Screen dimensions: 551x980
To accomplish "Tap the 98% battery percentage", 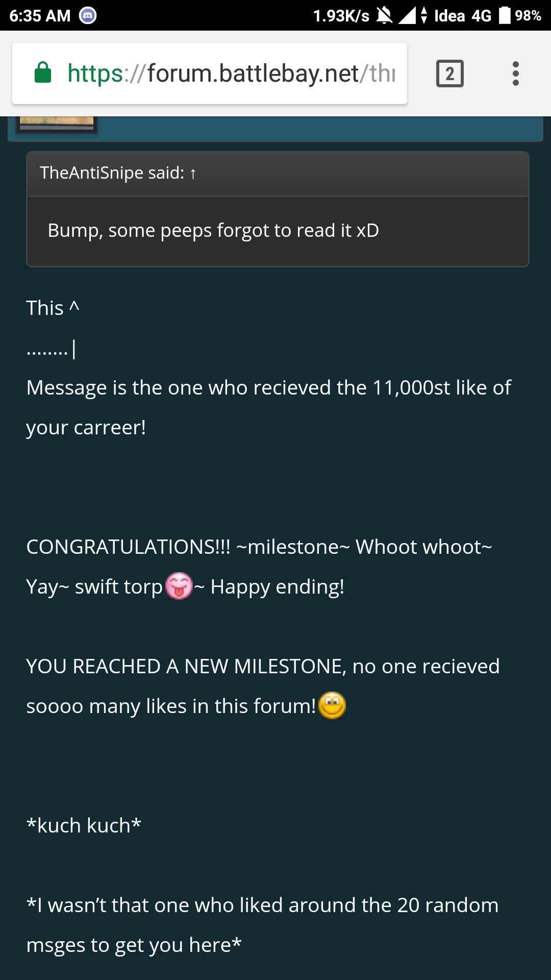I will (x=528, y=16).
